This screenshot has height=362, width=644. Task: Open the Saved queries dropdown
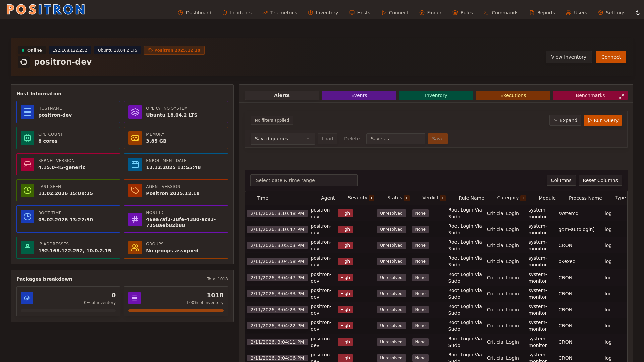pos(282,139)
